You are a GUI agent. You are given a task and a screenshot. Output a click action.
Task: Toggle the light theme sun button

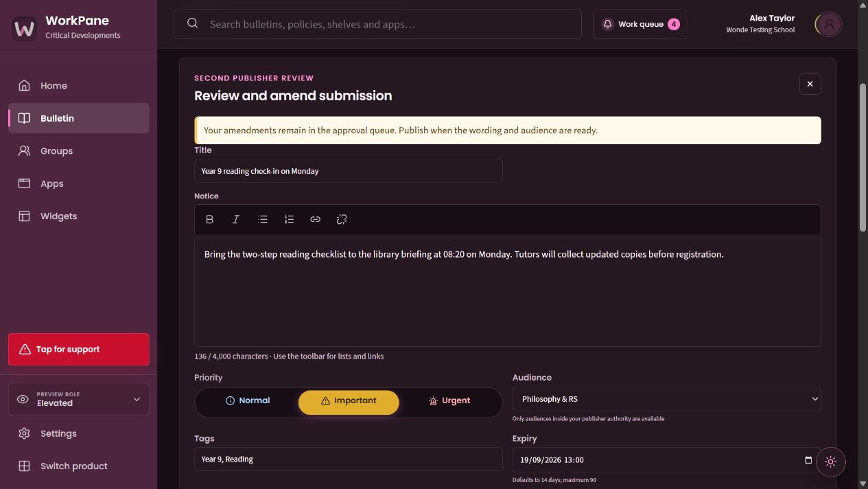pos(831,462)
